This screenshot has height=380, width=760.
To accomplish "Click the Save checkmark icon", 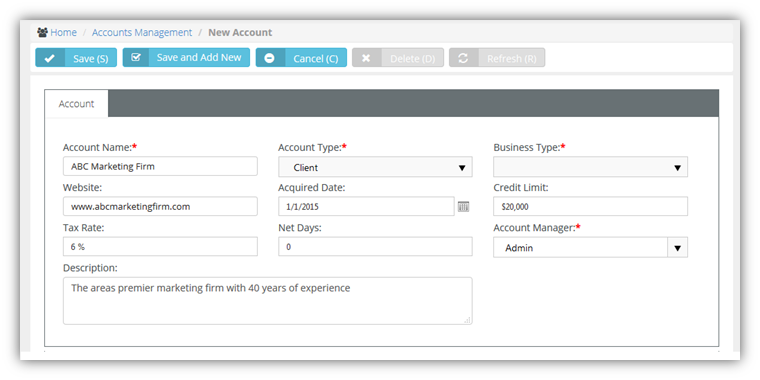I will pos(49,58).
